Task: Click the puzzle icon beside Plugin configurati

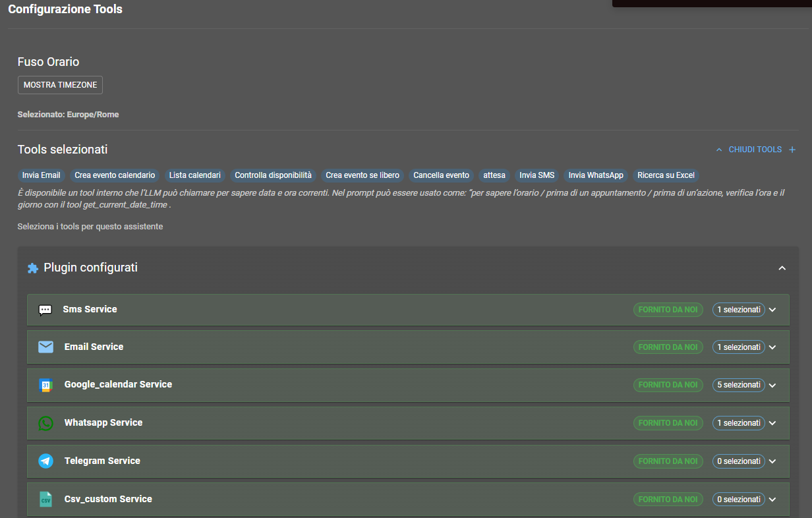Action: click(x=32, y=268)
